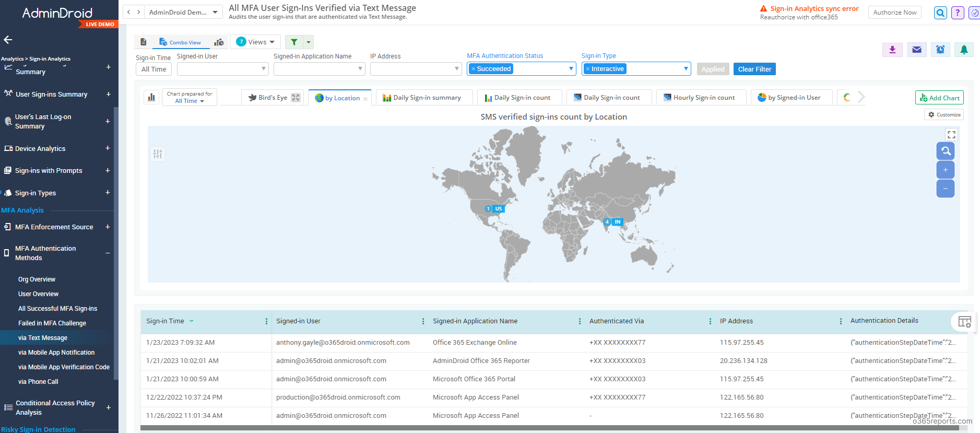The image size is (980, 433).
Task: Open via Mobile App Notification report
Action: click(x=56, y=353)
